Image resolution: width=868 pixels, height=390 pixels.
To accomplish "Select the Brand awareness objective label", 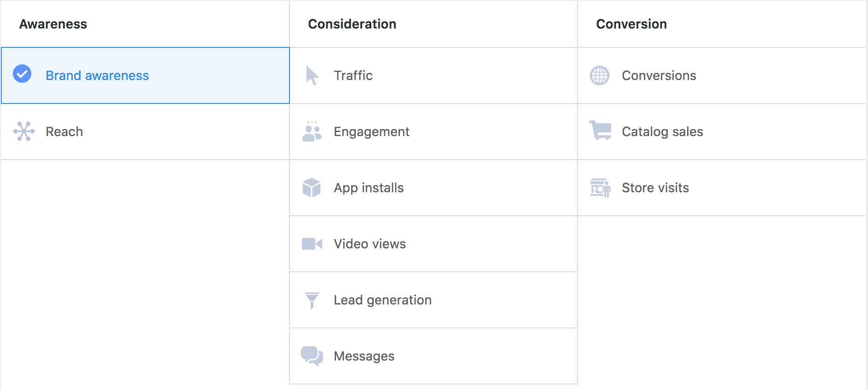I will coord(97,75).
